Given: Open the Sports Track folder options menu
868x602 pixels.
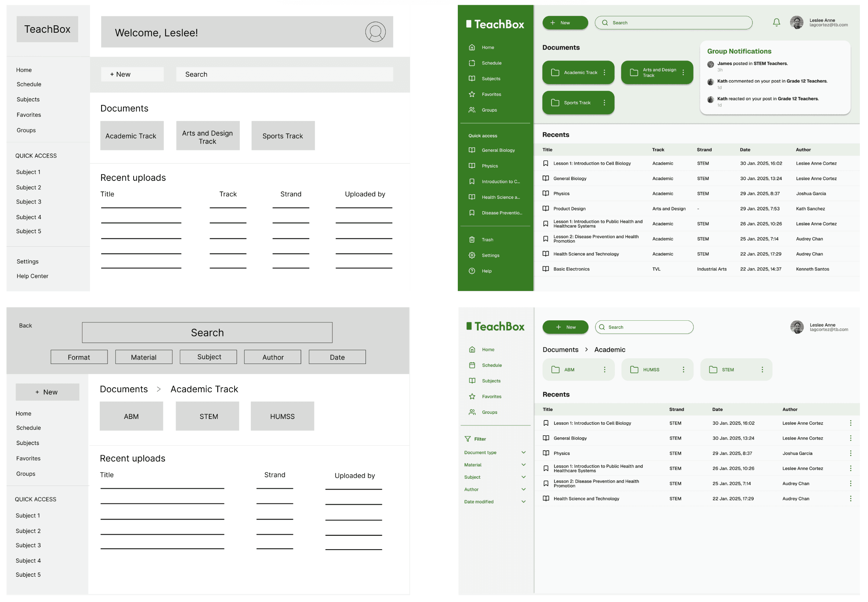Looking at the screenshot, I should pyautogui.click(x=604, y=103).
